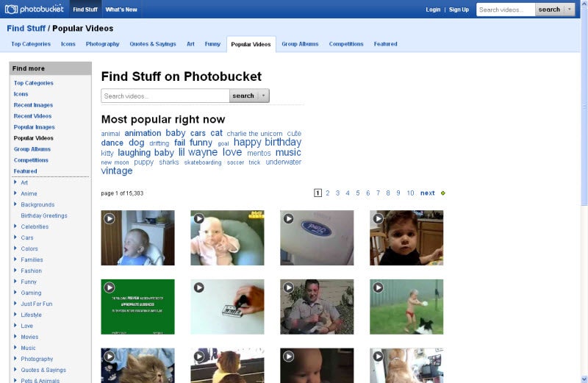
Task: Click the vertical scrollbar down arrow
Action: click(584, 379)
